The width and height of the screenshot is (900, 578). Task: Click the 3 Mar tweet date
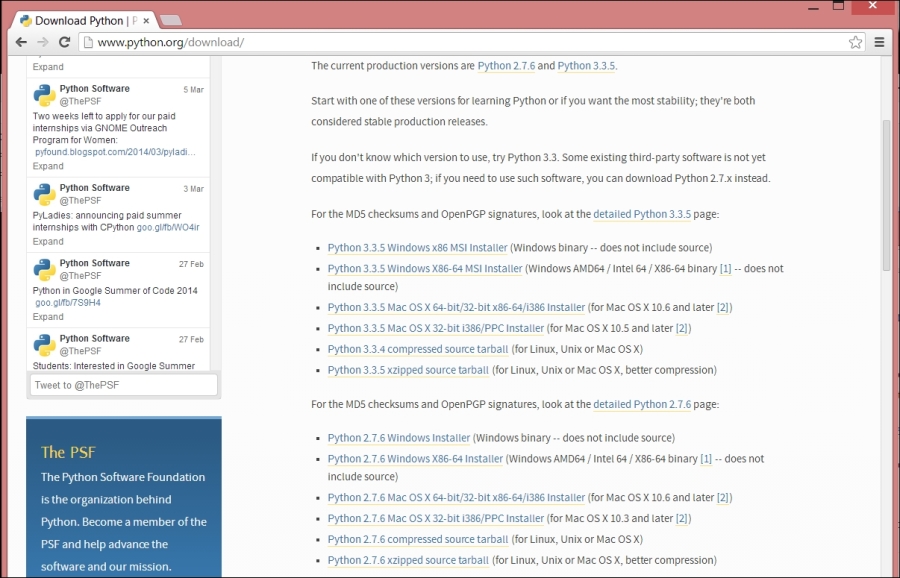tap(193, 189)
